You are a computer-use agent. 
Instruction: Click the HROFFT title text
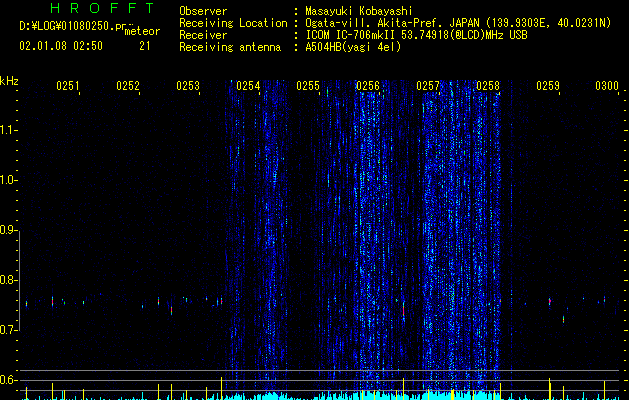[x=103, y=8]
